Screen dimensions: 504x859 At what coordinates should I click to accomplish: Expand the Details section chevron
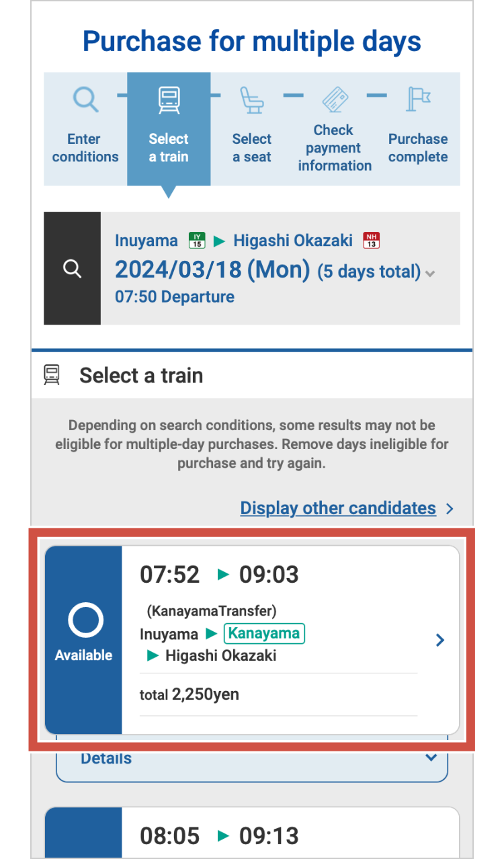click(431, 758)
